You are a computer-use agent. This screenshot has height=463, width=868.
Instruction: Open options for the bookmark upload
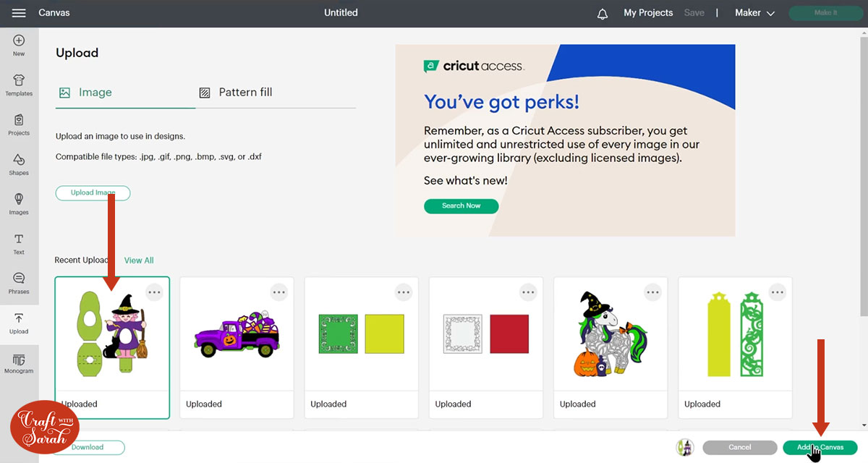[777, 292]
